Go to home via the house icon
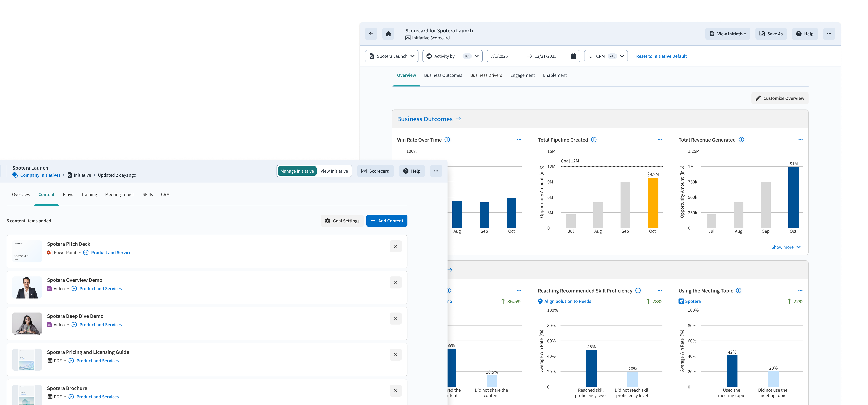Viewport: 868px width, 405px height. tap(389, 34)
